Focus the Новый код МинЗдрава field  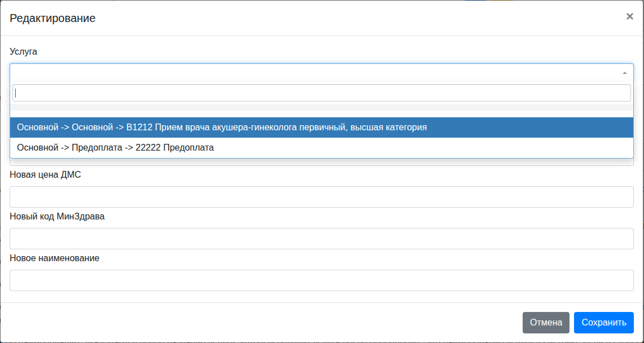click(321, 239)
